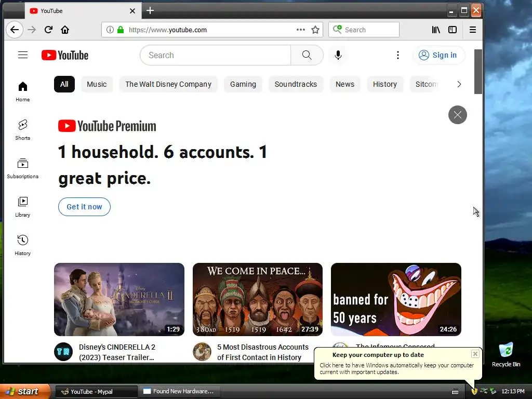Click the browser forward arrow

pyautogui.click(x=32, y=30)
